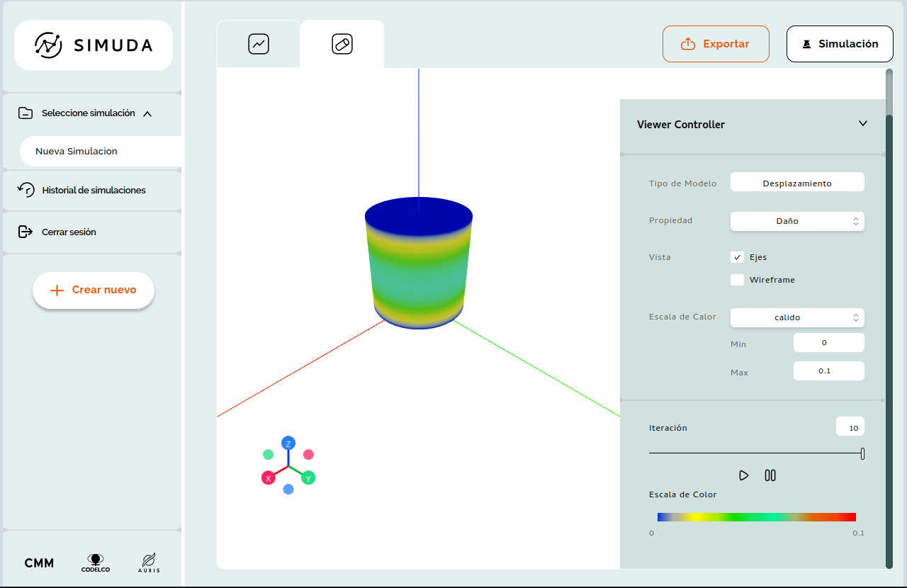
Task: Click the SIMUDA logo
Action: point(94,45)
